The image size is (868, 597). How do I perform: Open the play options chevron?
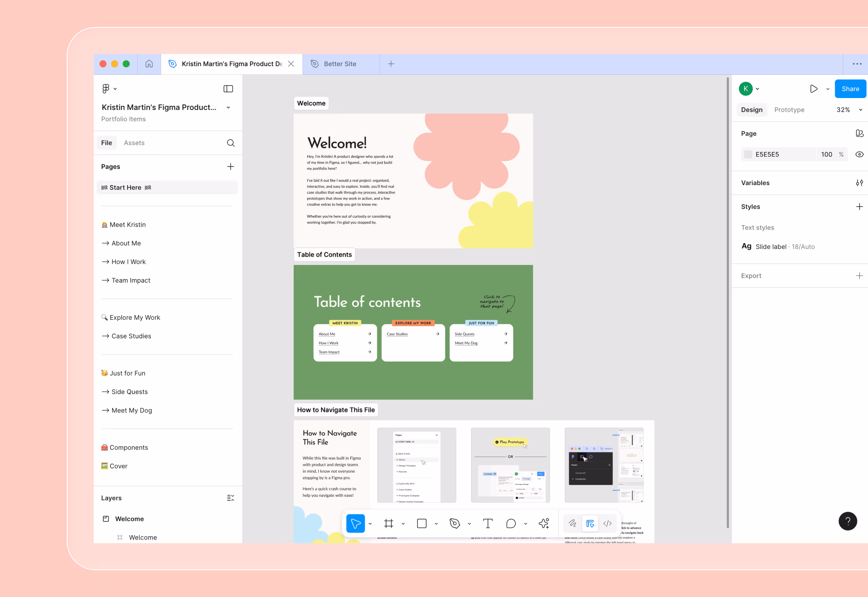tap(828, 89)
